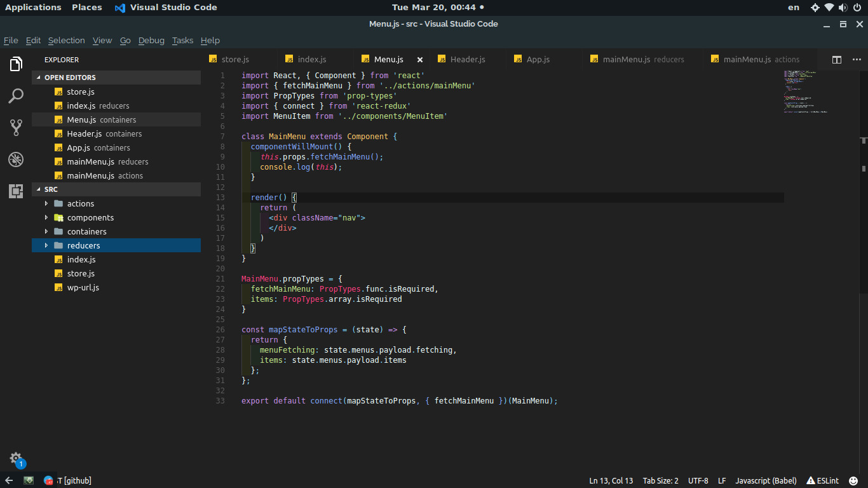This screenshot has width=868, height=488.
Task: Select Menu.js containers in Open Editors
Action: pyautogui.click(x=116, y=119)
